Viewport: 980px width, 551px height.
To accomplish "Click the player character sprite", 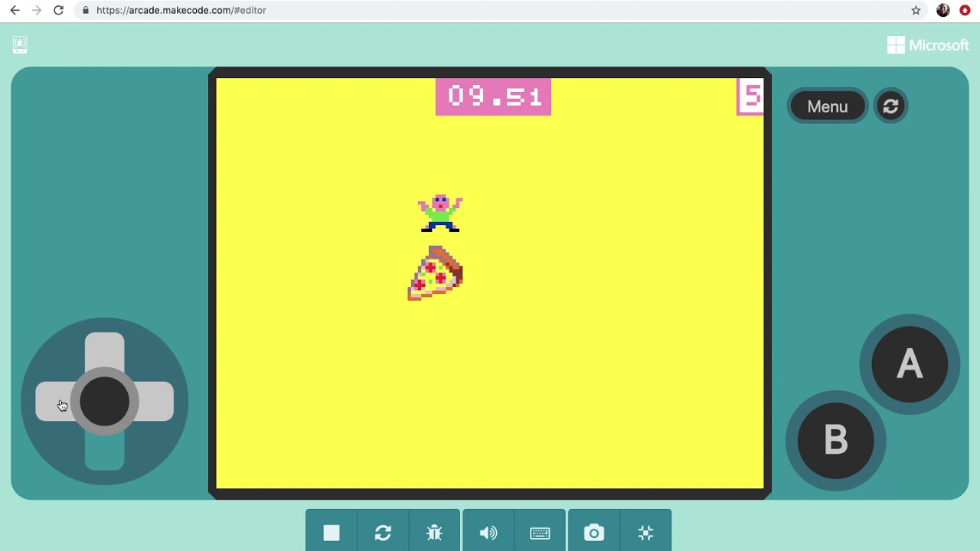I will coord(440,213).
